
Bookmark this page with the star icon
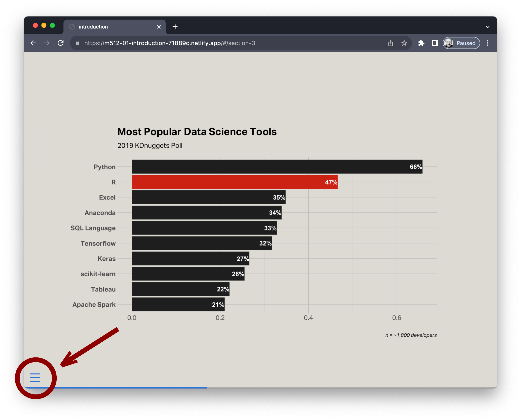pos(404,43)
